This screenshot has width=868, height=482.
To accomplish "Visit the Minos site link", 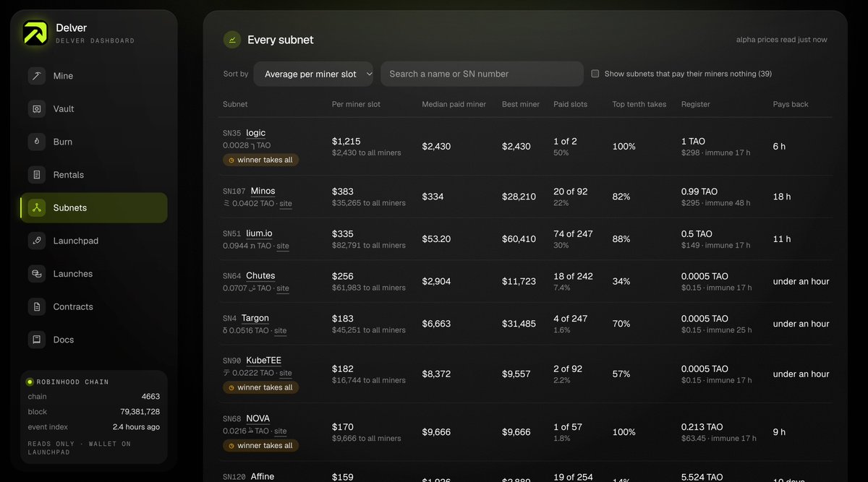I will click(286, 204).
